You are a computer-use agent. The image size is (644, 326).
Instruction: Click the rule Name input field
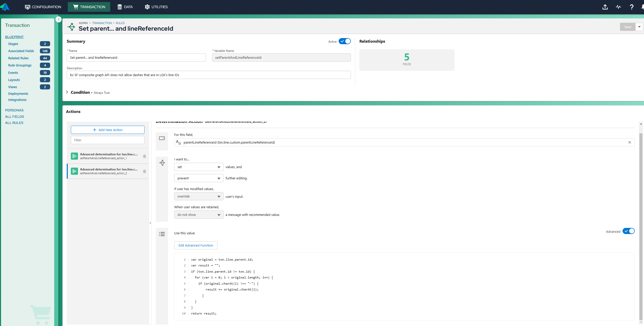136,57
